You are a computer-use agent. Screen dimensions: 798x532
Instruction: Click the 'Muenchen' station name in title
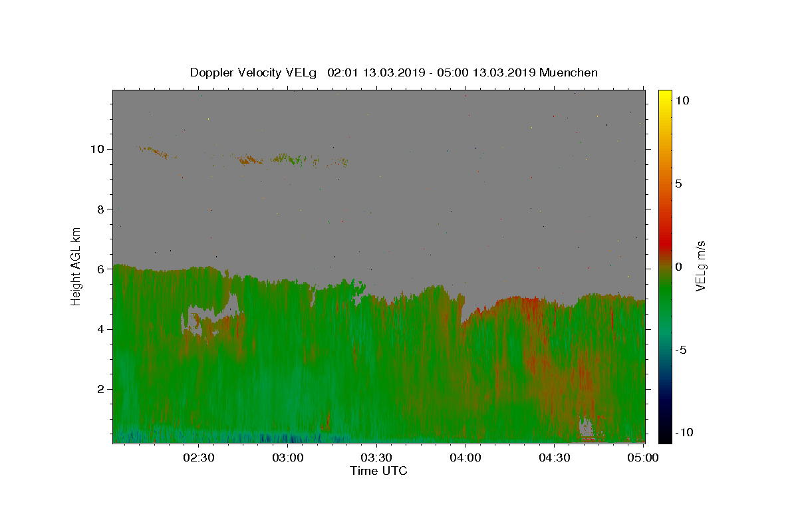pyautogui.click(x=569, y=72)
